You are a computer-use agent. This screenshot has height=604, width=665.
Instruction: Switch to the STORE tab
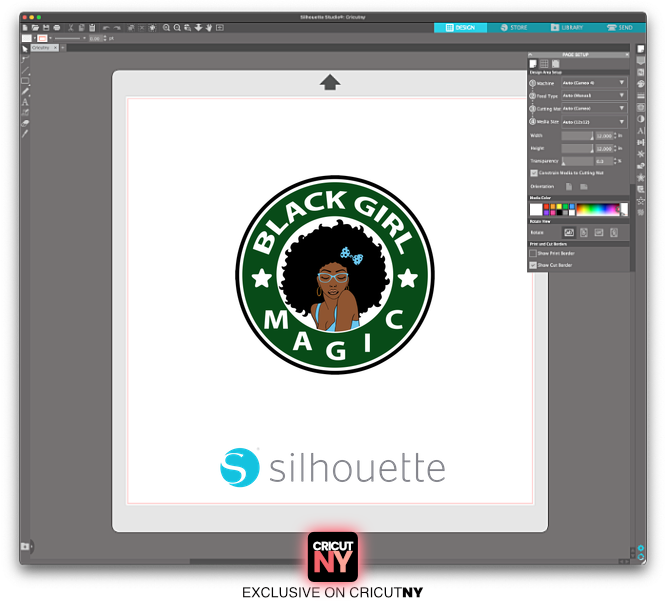coord(514,28)
